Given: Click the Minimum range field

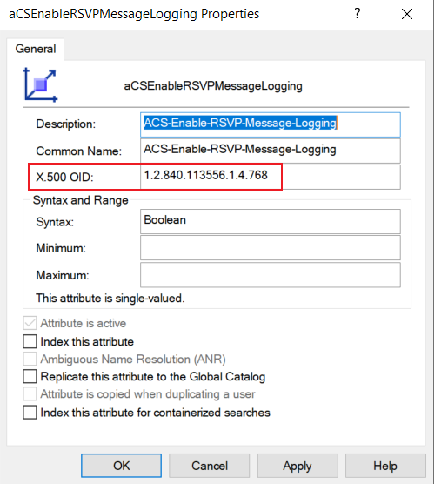Looking at the screenshot, I should pyautogui.click(x=271, y=248).
